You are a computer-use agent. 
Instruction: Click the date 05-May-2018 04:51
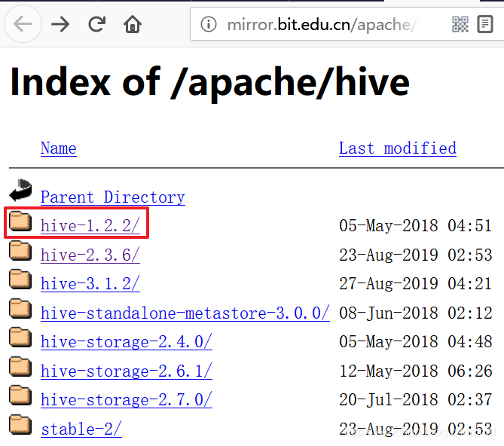[x=416, y=225]
